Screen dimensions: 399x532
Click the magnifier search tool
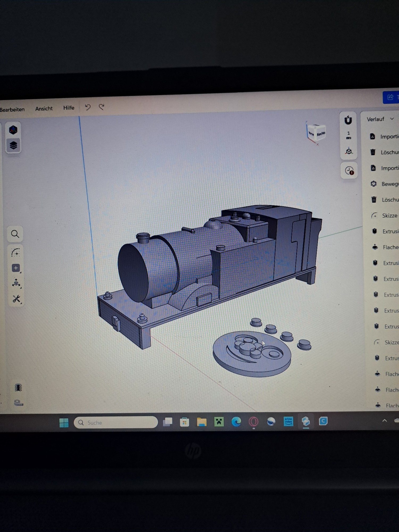(15, 234)
